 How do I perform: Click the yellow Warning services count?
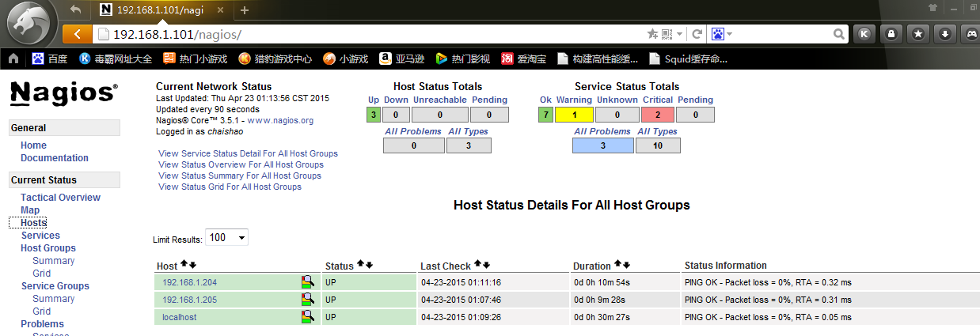(x=574, y=115)
